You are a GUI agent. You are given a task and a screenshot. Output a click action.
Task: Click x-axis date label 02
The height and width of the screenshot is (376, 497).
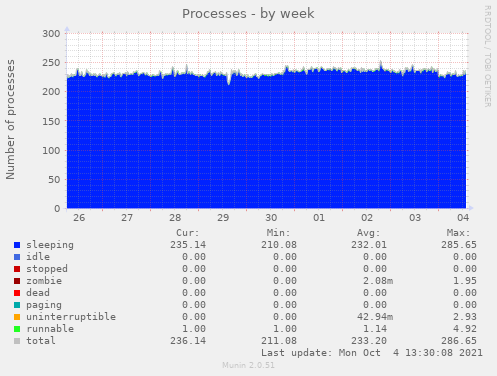(x=367, y=218)
